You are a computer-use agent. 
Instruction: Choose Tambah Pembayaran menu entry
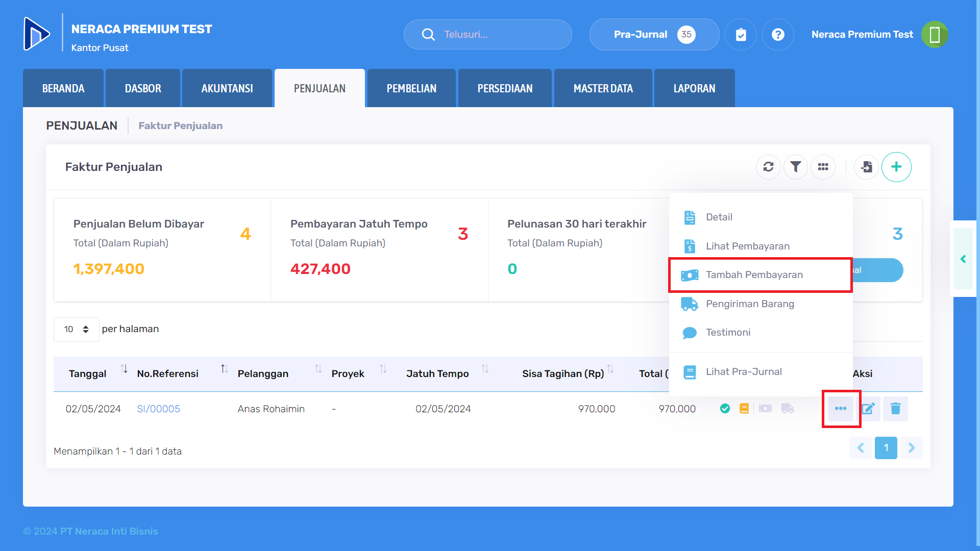click(x=761, y=275)
